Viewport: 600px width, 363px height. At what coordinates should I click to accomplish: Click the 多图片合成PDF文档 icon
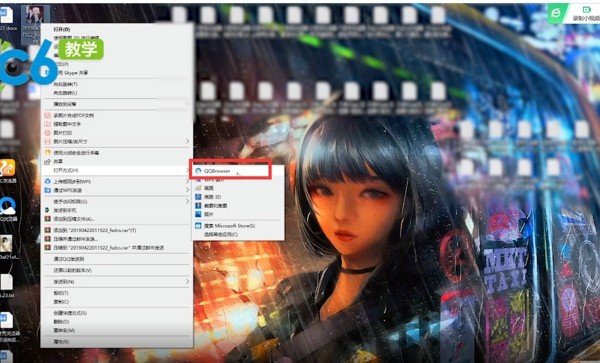[47, 115]
